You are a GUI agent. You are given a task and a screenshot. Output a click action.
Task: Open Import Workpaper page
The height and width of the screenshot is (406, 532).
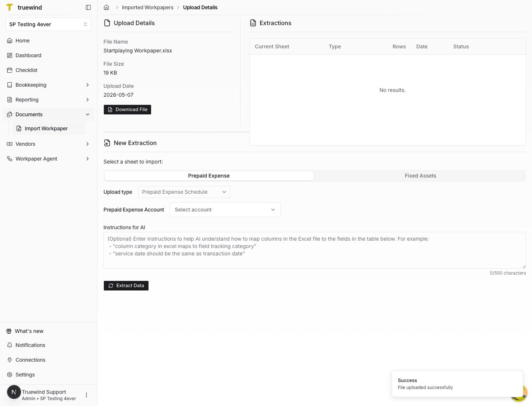pyautogui.click(x=49, y=128)
